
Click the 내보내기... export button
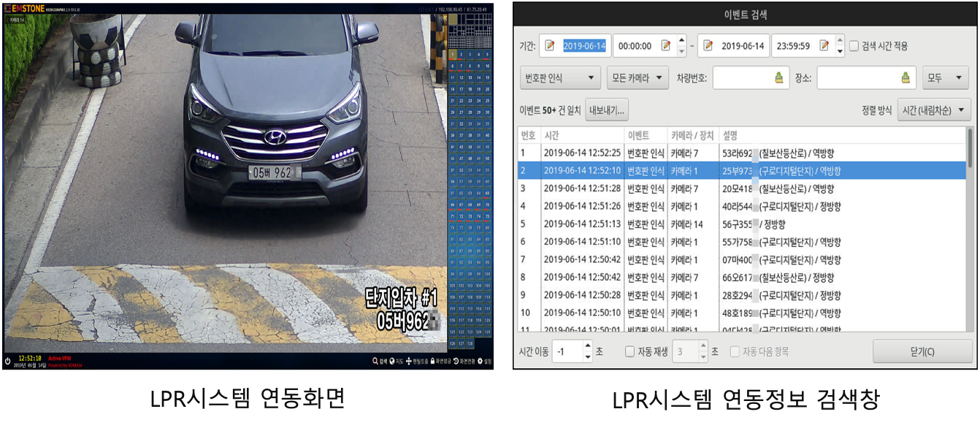point(607,110)
